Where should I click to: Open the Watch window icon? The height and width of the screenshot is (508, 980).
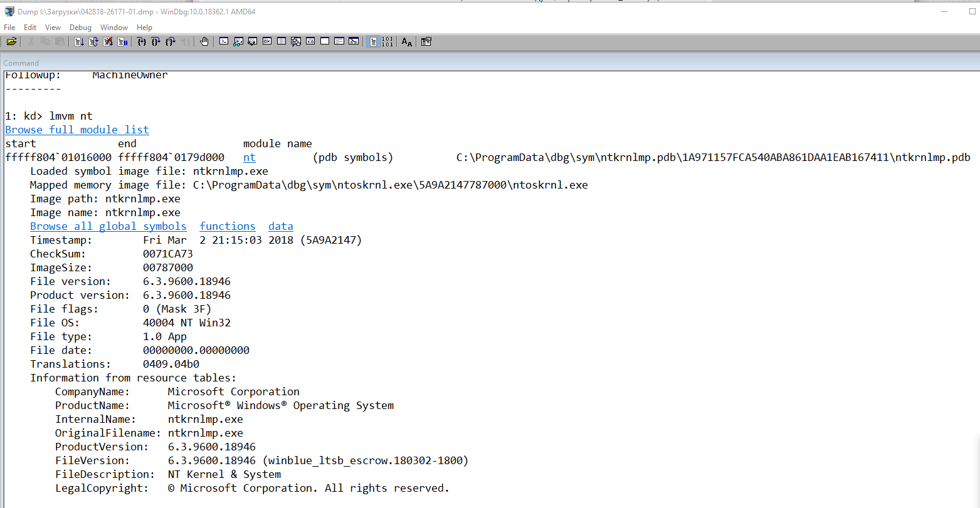pos(238,42)
